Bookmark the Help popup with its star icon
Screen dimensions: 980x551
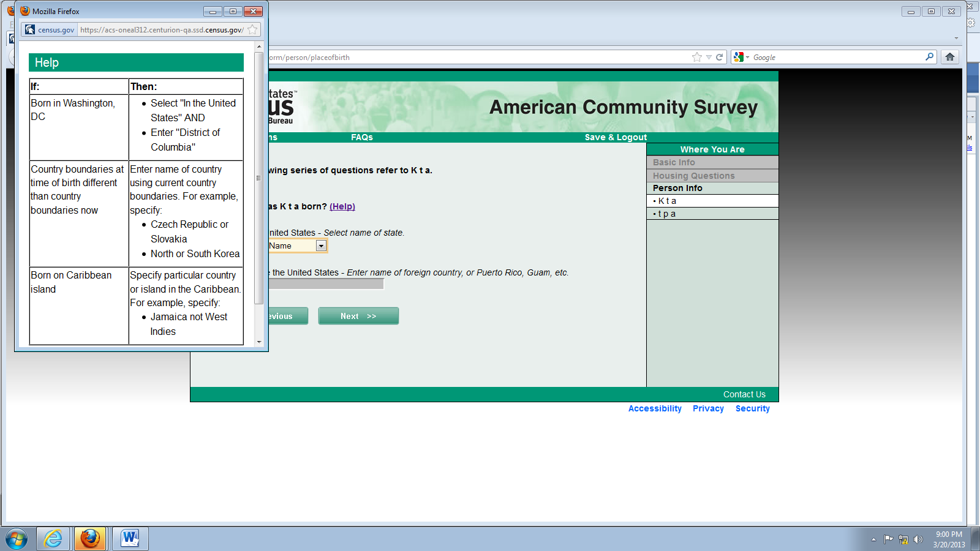pyautogui.click(x=252, y=29)
